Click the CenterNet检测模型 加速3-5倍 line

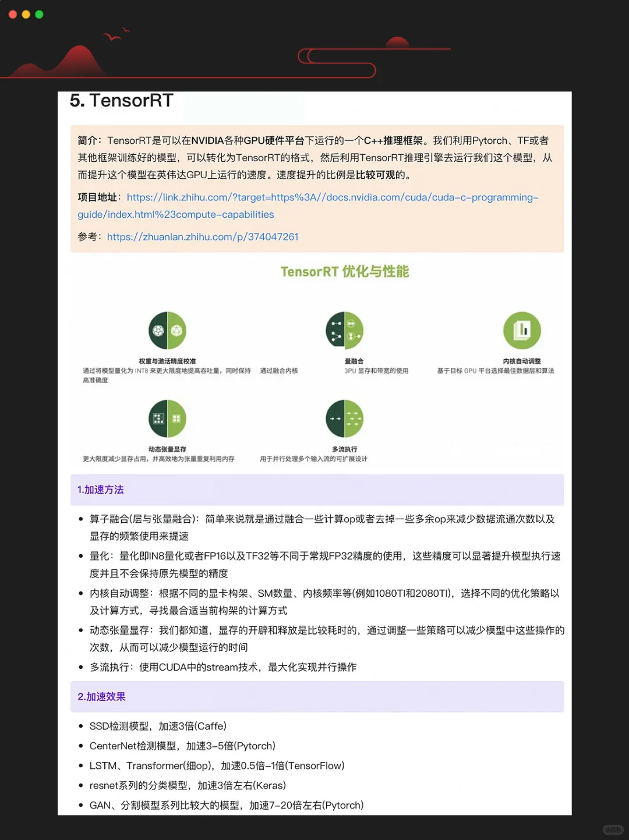[x=182, y=746]
